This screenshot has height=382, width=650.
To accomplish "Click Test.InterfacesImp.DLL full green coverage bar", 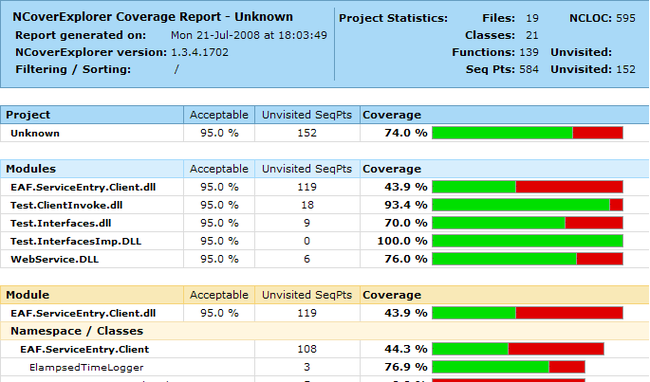I will click(x=527, y=241).
